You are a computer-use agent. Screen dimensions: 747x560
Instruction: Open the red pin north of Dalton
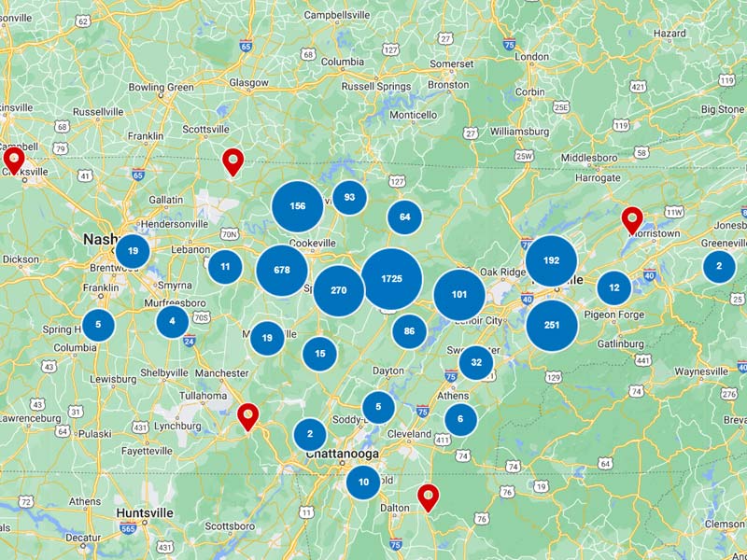click(x=429, y=497)
